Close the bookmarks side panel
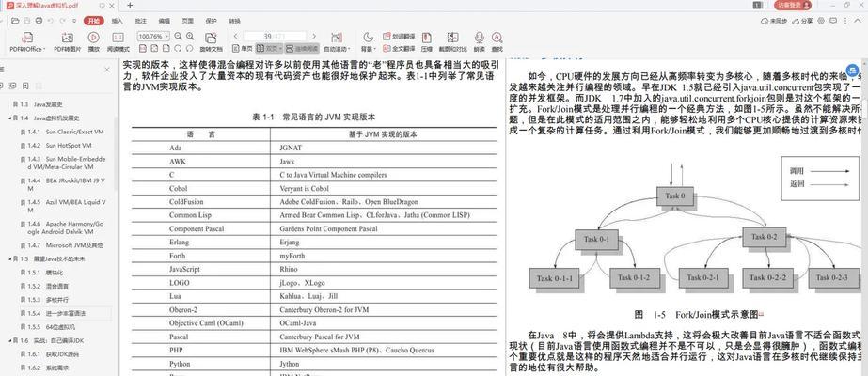Screen dimensions: 868x376 107,70
